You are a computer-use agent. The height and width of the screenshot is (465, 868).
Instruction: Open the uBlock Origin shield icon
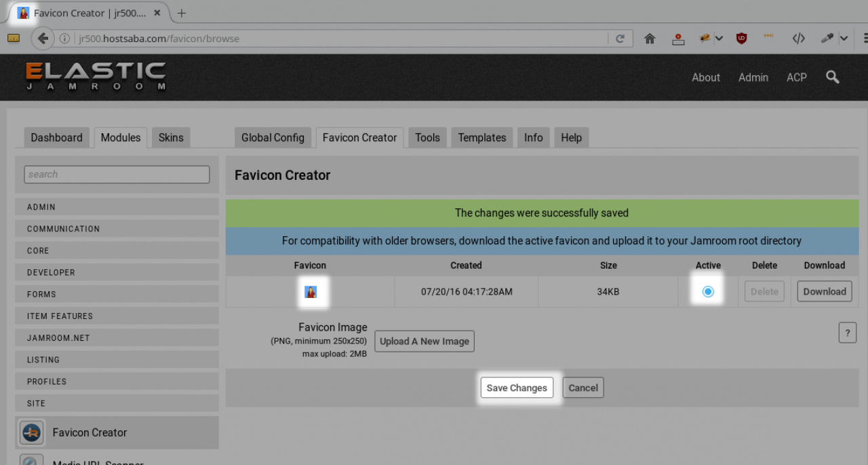click(x=741, y=39)
